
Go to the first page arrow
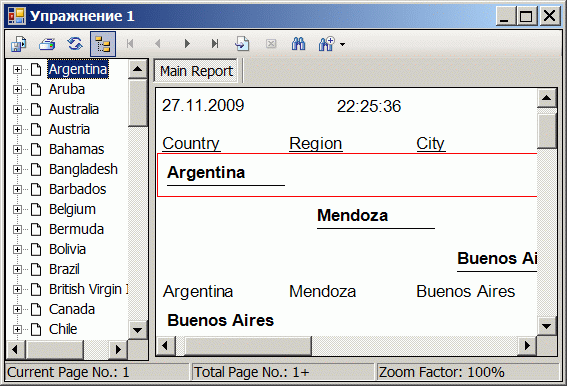point(130,44)
